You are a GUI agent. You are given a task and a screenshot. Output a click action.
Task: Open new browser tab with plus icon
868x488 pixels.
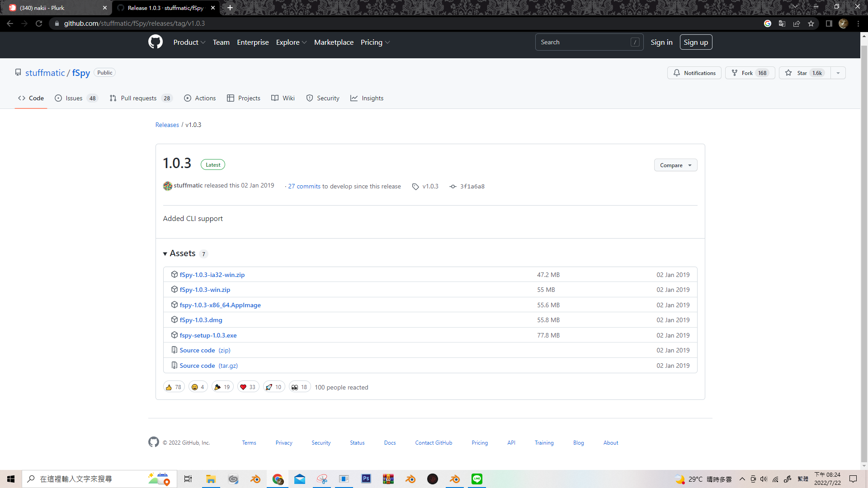[230, 8]
